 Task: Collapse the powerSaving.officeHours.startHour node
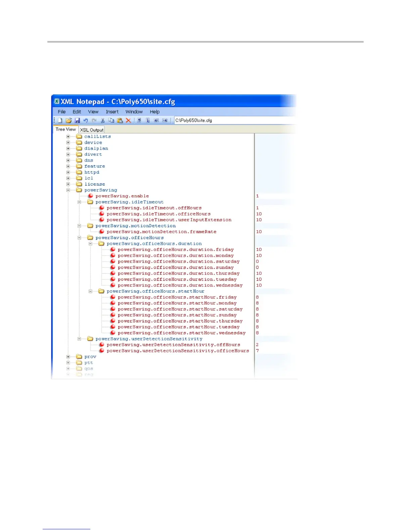(90, 291)
